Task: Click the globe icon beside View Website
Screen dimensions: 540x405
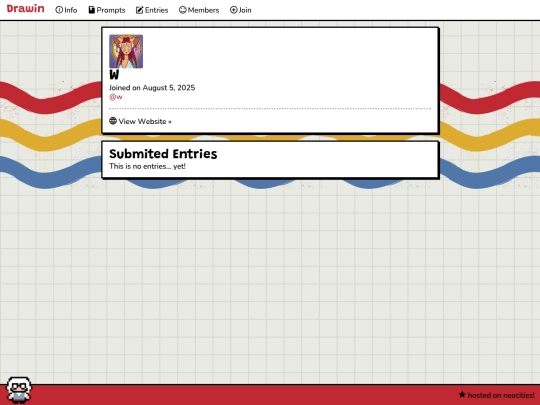Action: click(x=113, y=121)
